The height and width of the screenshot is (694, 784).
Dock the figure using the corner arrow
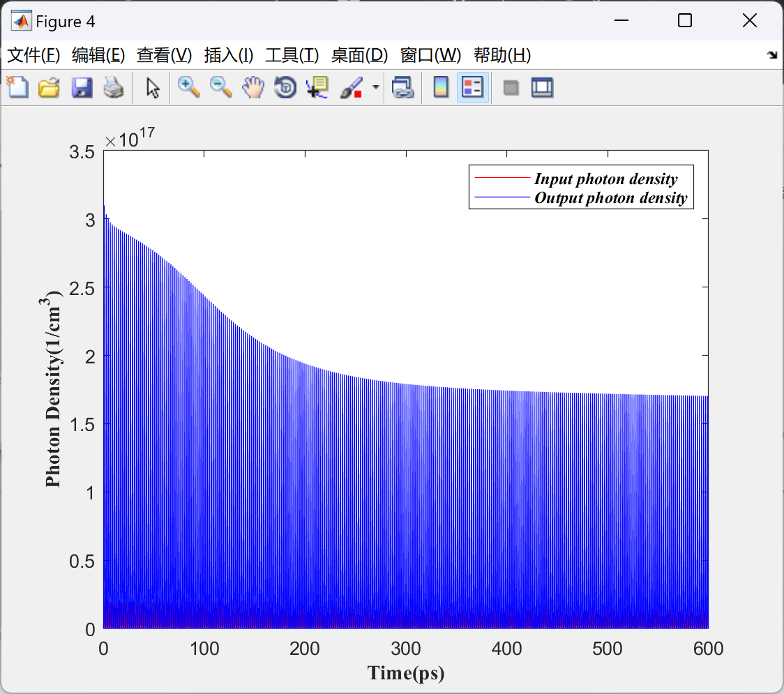pyautogui.click(x=772, y=55)
